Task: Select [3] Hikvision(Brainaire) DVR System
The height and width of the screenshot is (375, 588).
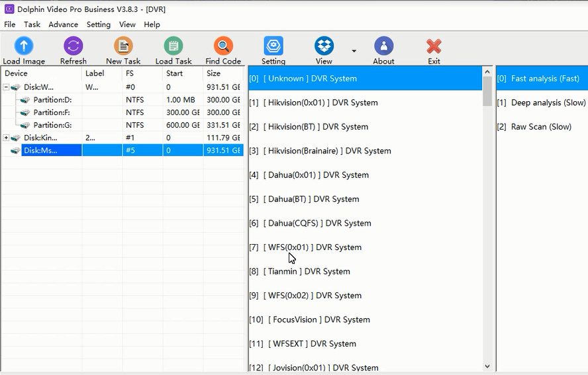Action: pyautogui.click(x=366, y=151)
